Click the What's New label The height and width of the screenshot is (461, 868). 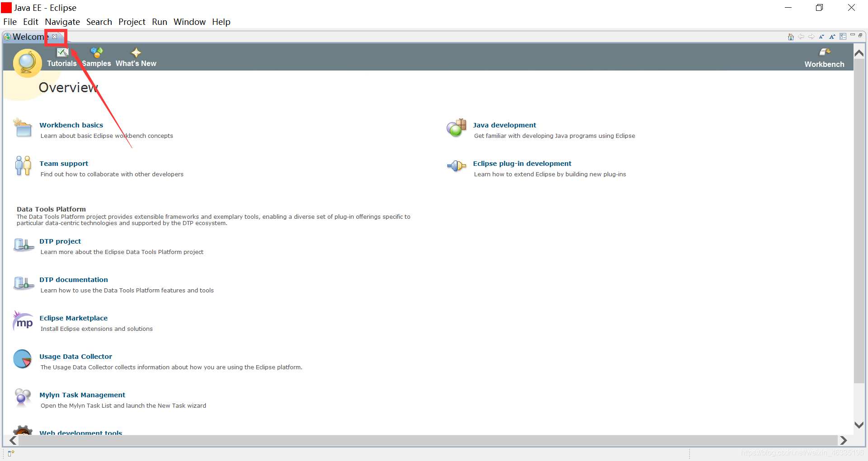tap(136, 64)
